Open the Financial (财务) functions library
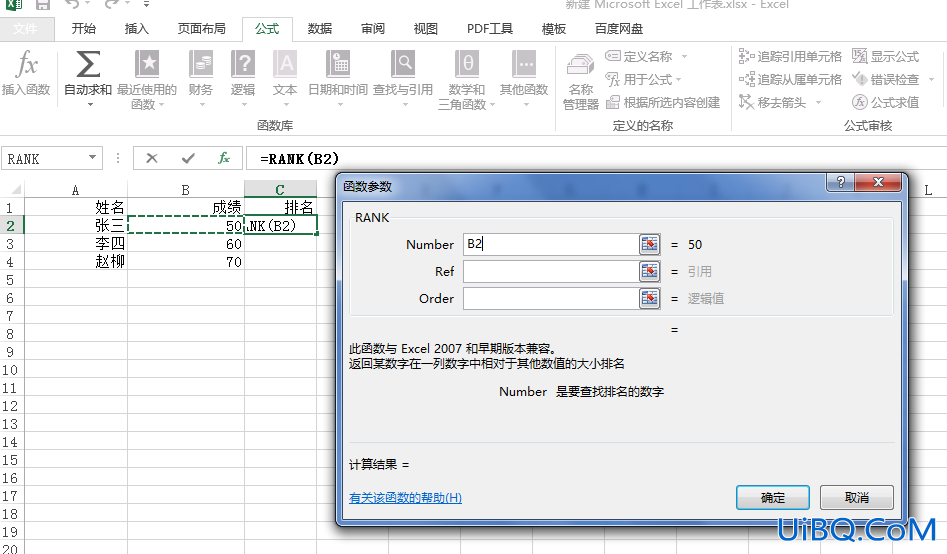Viewport: 947px width, 554px height. [x=201, y=79]
